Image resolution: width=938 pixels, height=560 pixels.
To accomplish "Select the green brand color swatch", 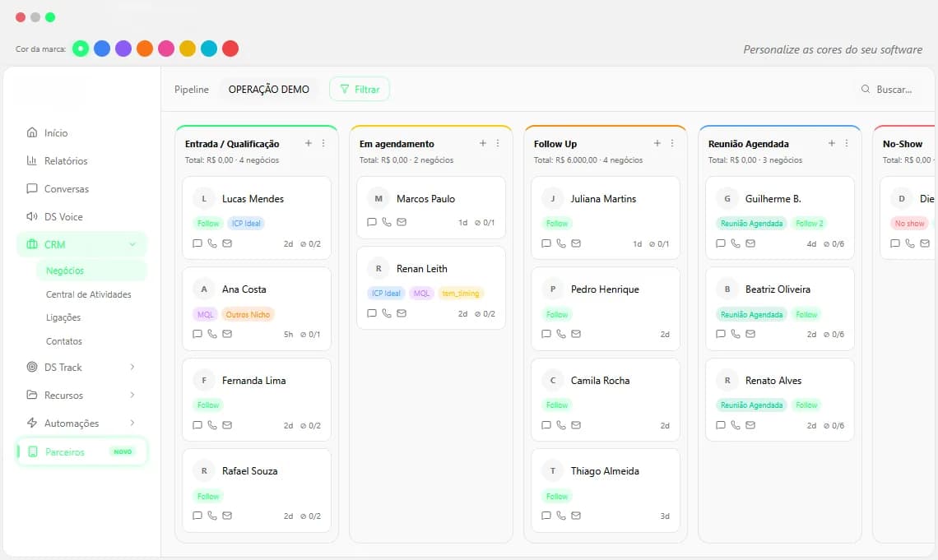I will point(81,49).
